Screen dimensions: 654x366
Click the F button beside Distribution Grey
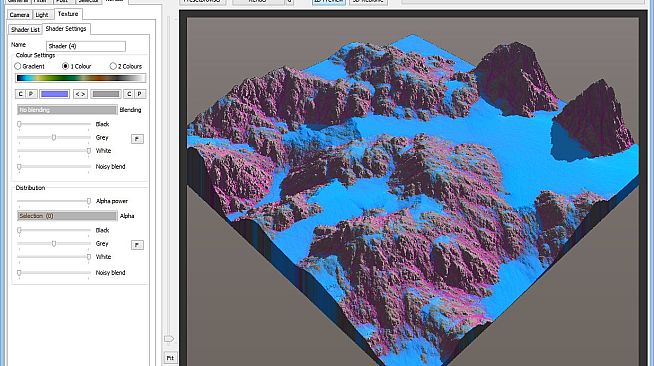pos(137,245)
